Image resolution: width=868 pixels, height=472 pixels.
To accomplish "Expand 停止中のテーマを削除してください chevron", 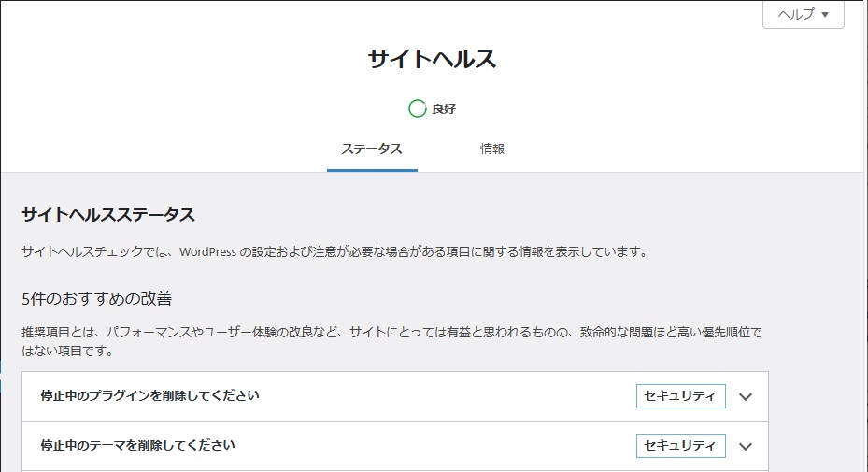I will [x=746, y=446].
